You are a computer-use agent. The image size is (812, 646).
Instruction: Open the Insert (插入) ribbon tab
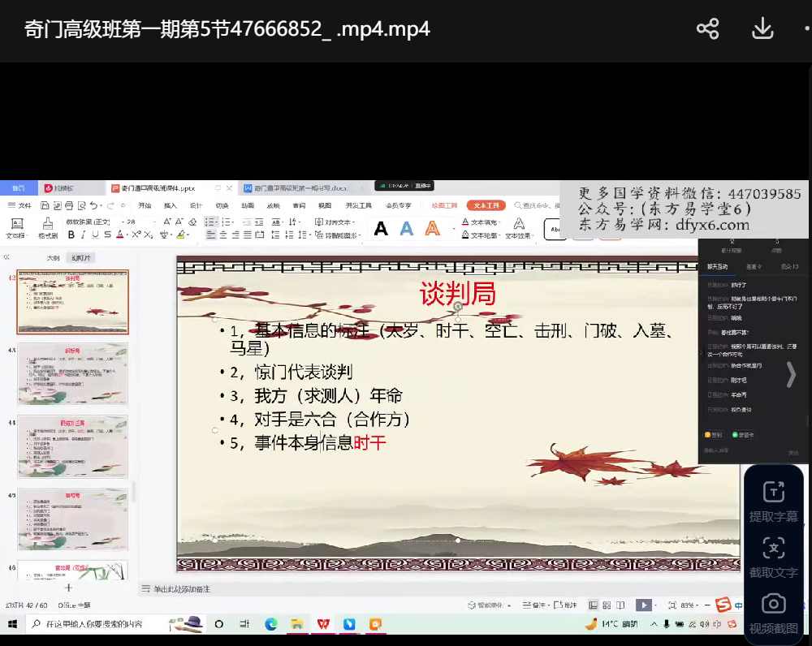pyautogui.click(x=171, y=205)
